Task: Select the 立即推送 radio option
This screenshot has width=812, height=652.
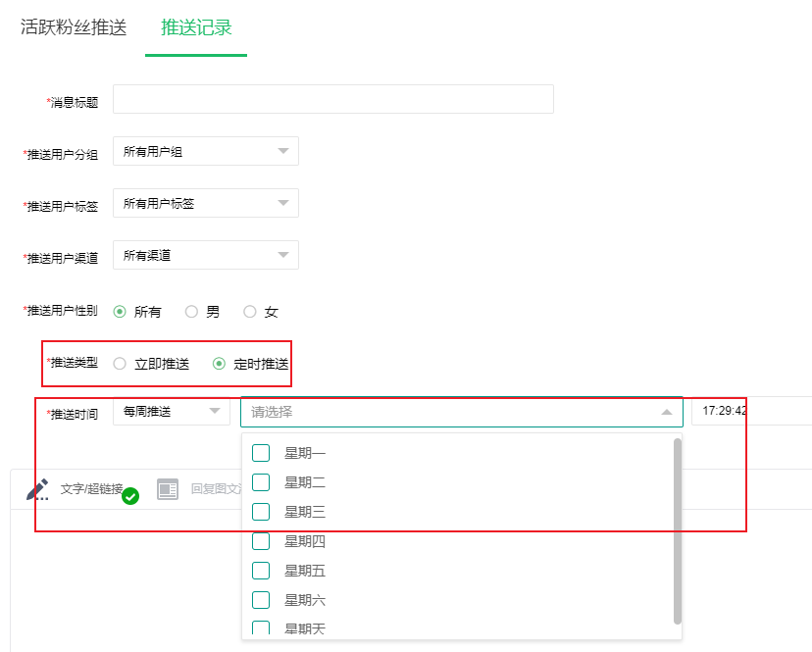Action: [120, 364]
